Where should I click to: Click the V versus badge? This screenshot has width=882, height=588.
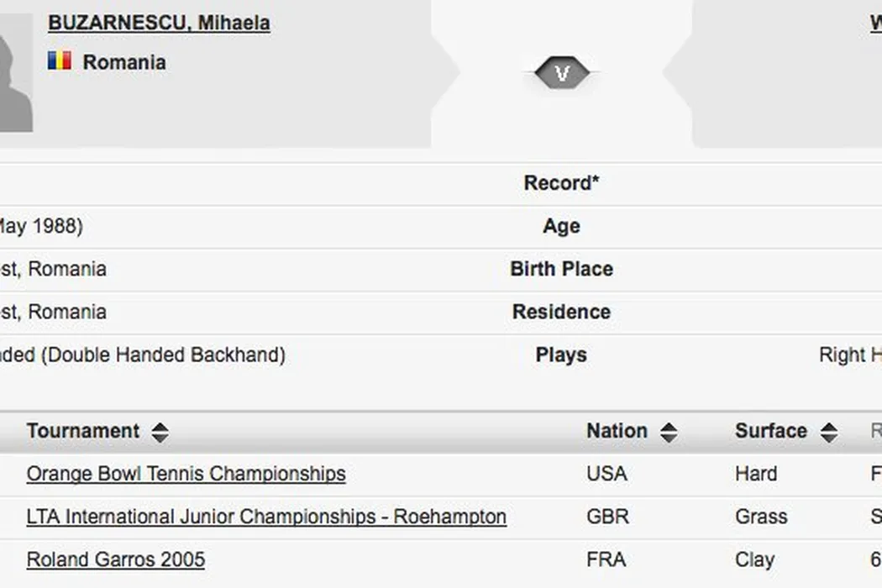point(562,74)
